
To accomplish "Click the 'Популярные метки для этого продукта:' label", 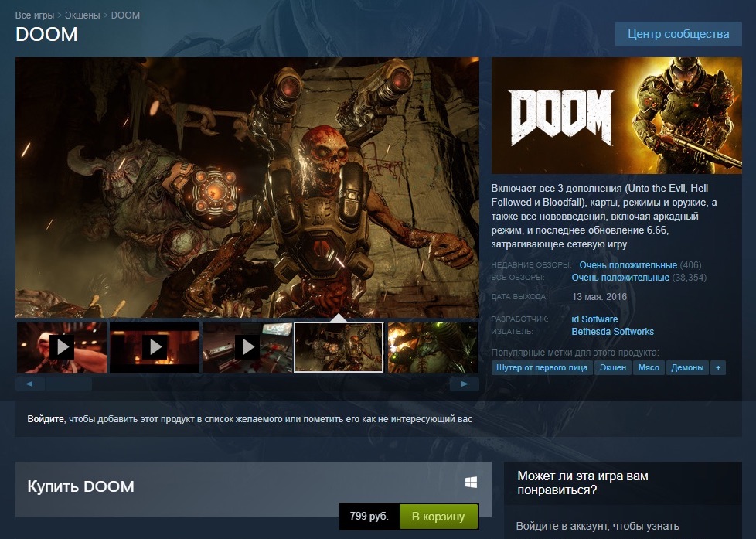I will (575, 353).
